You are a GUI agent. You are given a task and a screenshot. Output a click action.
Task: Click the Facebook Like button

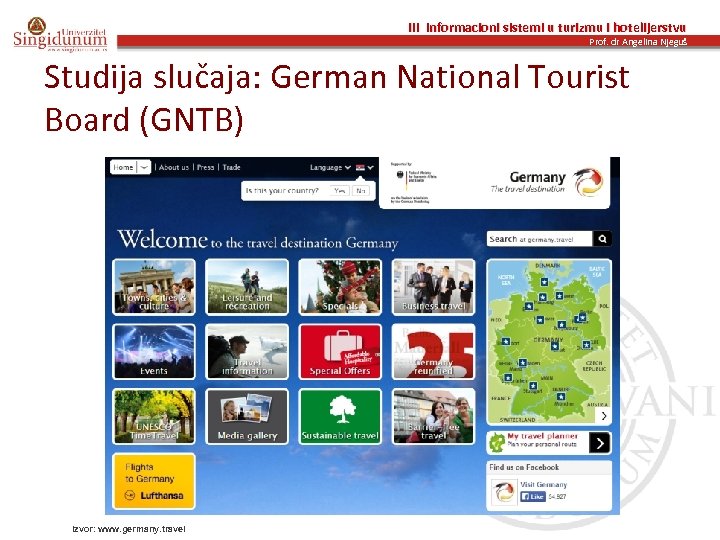(x=533, y=496)
